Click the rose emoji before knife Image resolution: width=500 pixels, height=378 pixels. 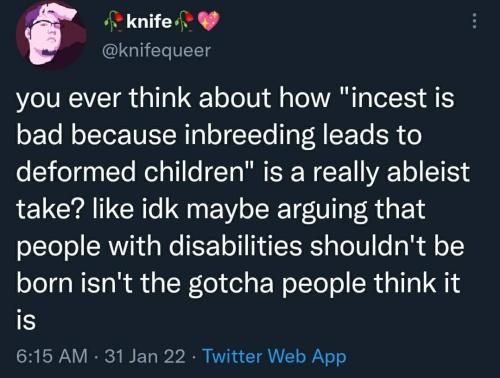tap(114, 22)
